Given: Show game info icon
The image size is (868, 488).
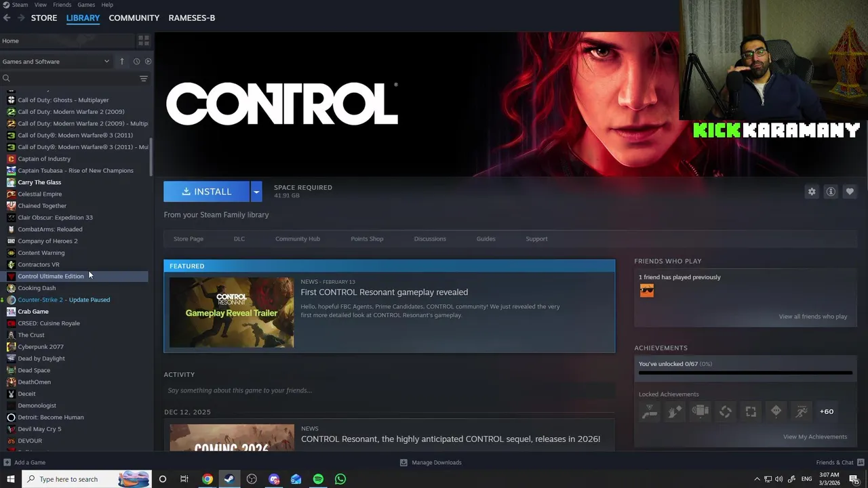Looking at the screenshot, I should coord(831,192).
